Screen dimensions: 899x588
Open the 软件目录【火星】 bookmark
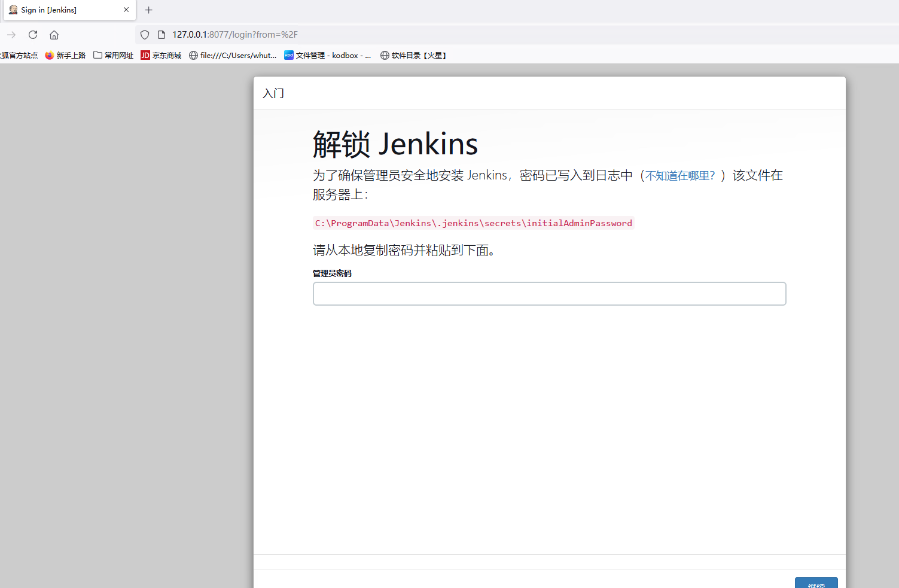tap(413, 55)
